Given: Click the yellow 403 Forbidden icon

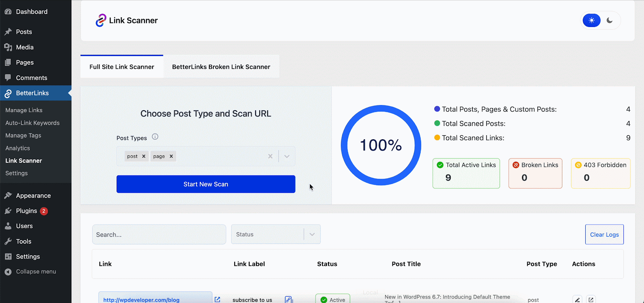Looking at the screenshot, I should tap(578, 165).
